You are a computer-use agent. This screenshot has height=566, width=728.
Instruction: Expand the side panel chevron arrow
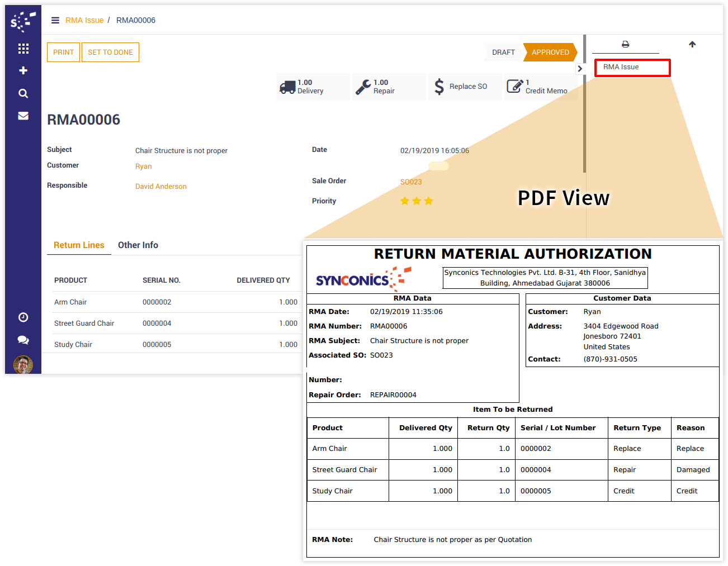coord(580,69)
